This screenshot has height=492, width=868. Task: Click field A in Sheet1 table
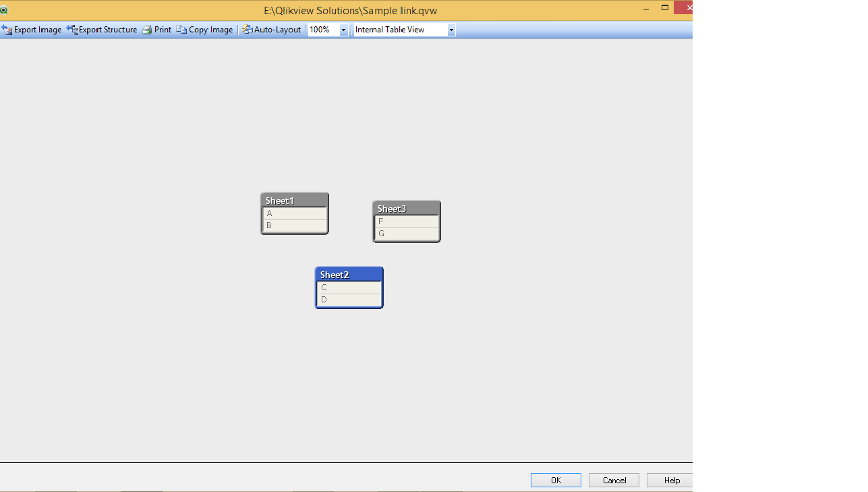(295, 213)
